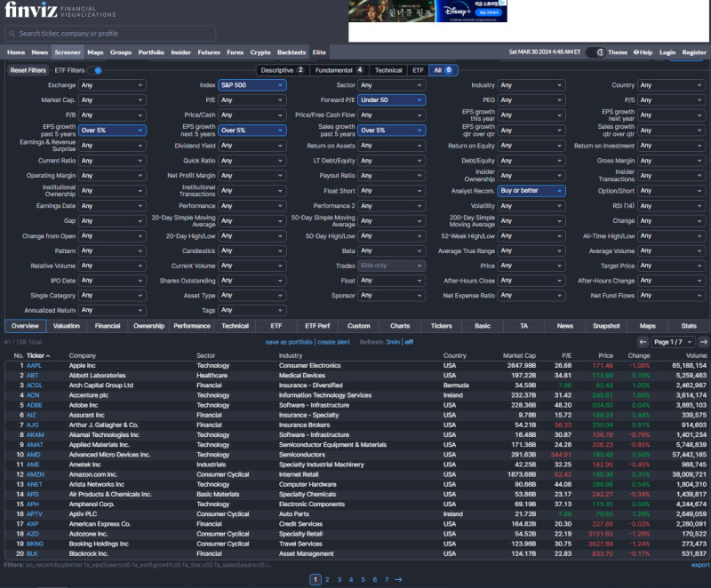Open the Screener menu item
The height and width of the screenshot is (588, 711).
(68, 52)
